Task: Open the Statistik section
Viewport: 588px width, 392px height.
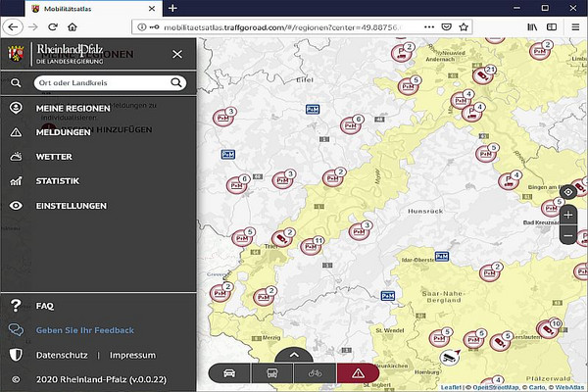Action: [58, 181]
